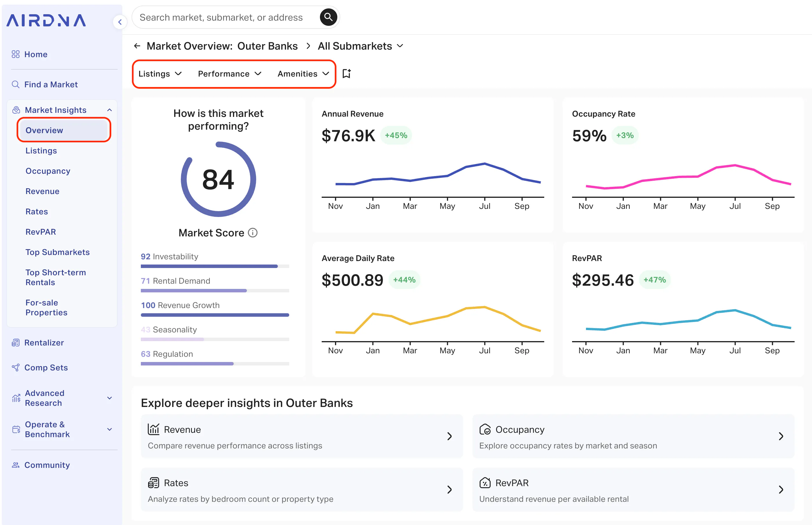Viewport: 812px width, 525px height.
Task: Click the Comp Sets icon in sidebar
Action: (16, 367)
